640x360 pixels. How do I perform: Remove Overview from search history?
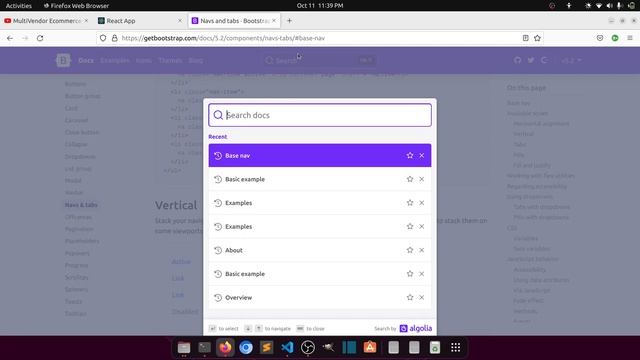[x=422, y=298]
